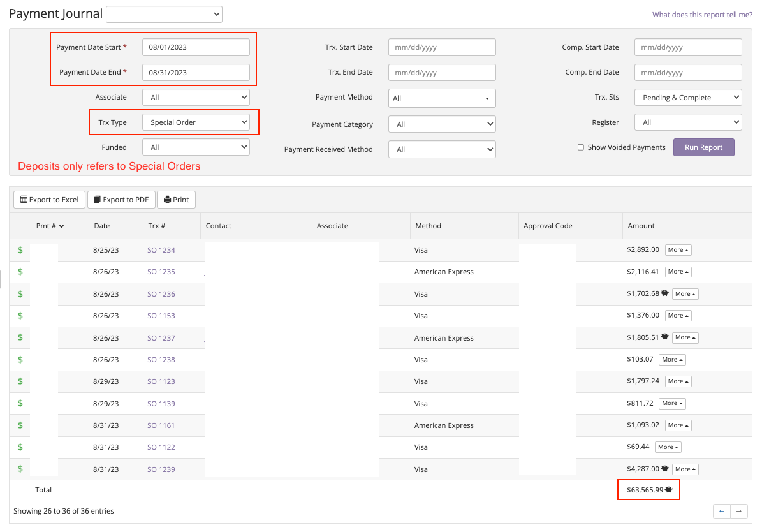Click the previous page left arrow
Viewport: 762px width, 532px height.
721,511
